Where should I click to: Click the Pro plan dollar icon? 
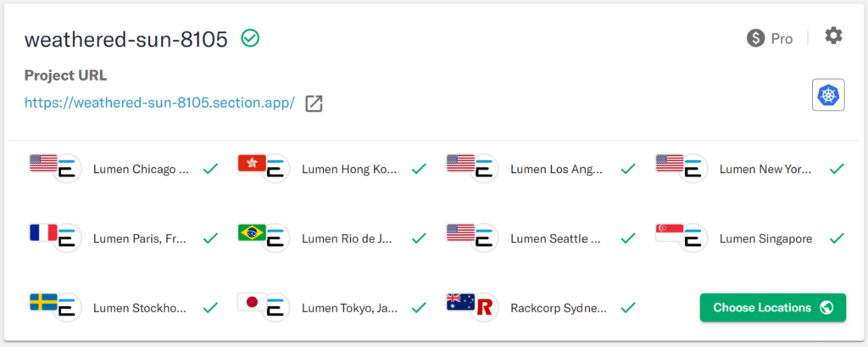pos(755,38)
